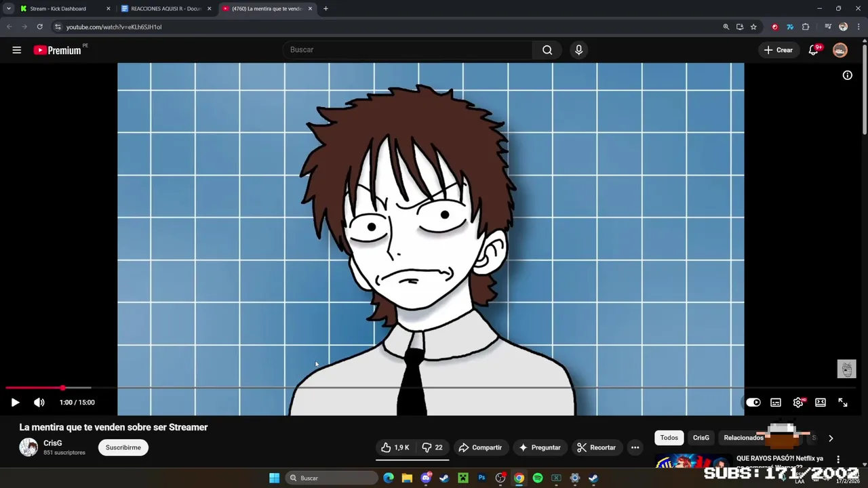Screen dimensions: 868x488
Task: Open the red circular extension icon
Action: pos(775,27)
